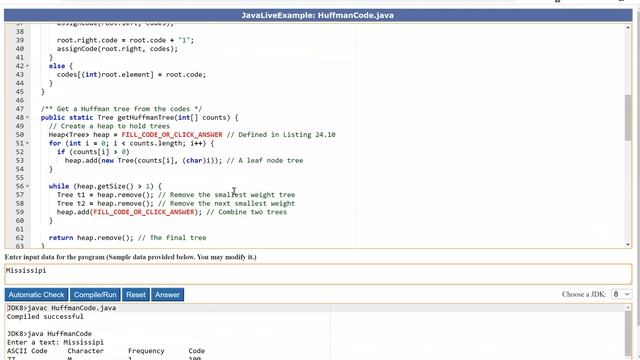Run the program with Compile/Run
Image resolution: width=640 pixels, height=360 pixels.
click(x=95, y=295)
